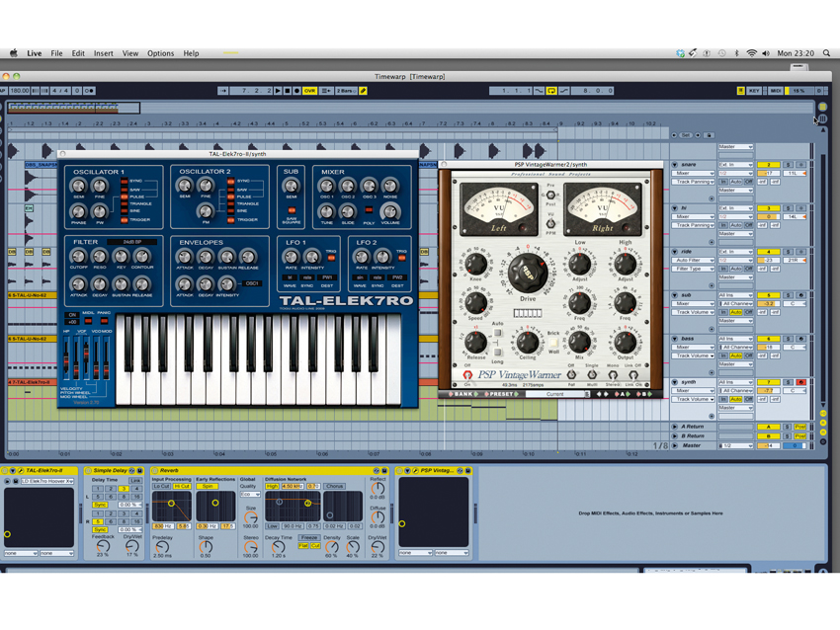
Task: Open the File menu
Action: (x=56, y=53)
